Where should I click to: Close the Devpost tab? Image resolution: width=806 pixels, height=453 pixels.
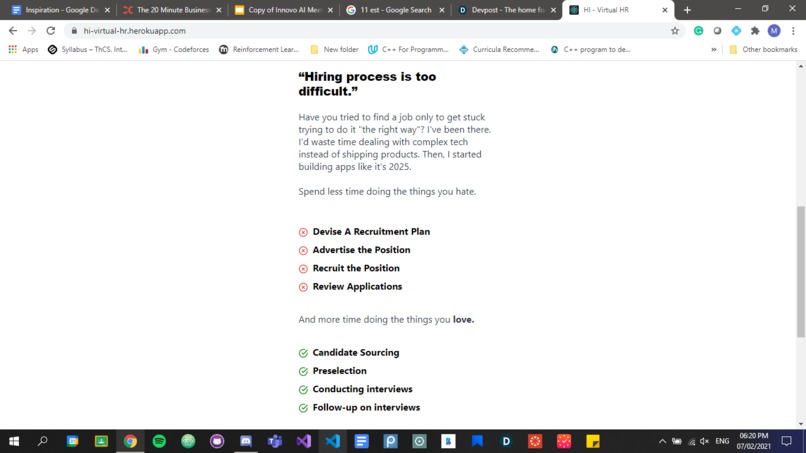553,10
